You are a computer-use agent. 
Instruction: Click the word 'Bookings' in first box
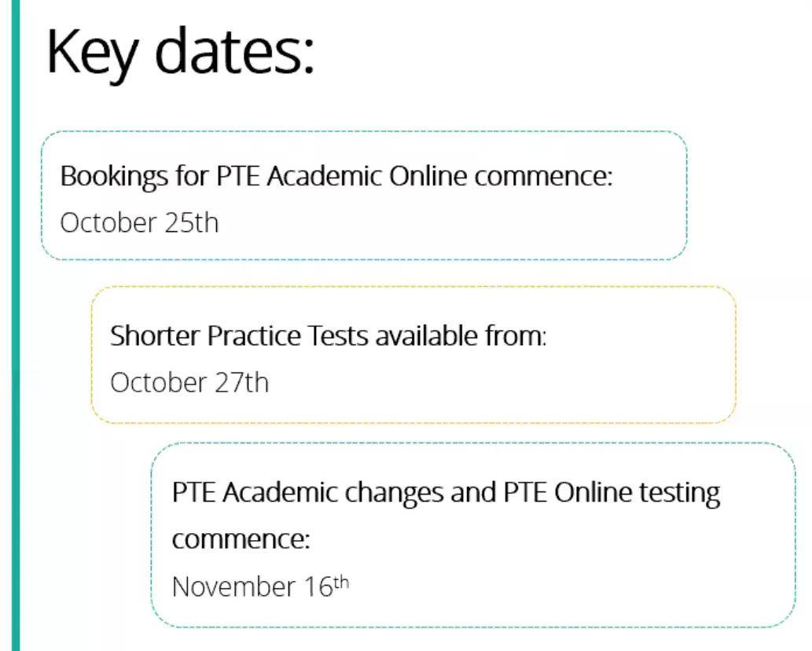(x=114, y=177)
